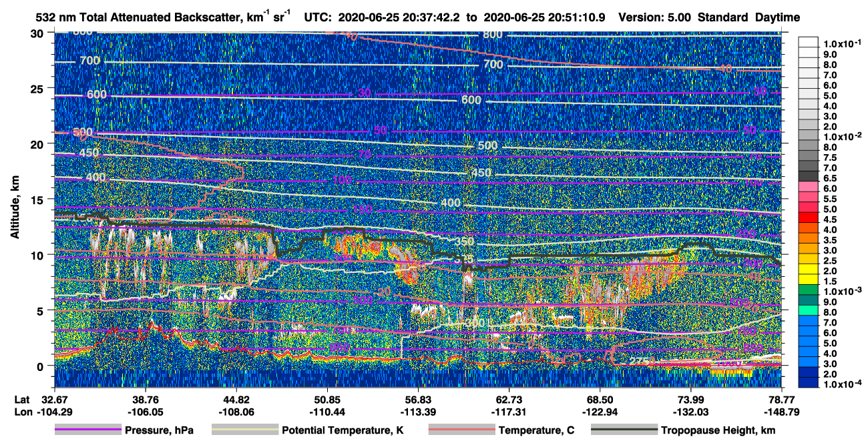
Task: Click the 'Lat' row label
Action: [22, 400]
